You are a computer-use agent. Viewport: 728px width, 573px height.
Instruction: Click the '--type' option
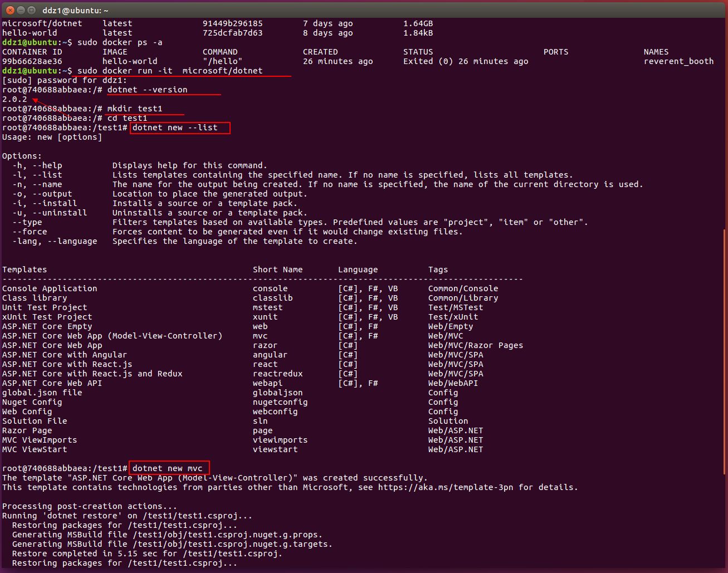click(27, 222)
